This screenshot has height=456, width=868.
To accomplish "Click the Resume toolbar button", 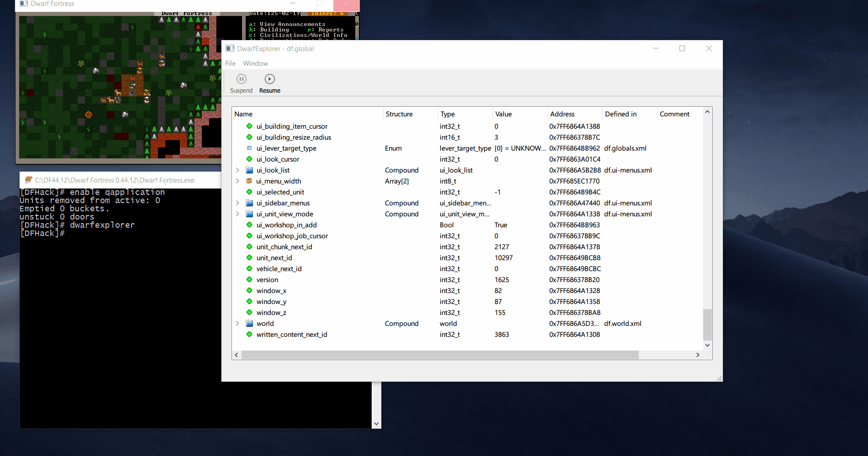I will pos(270,84).
